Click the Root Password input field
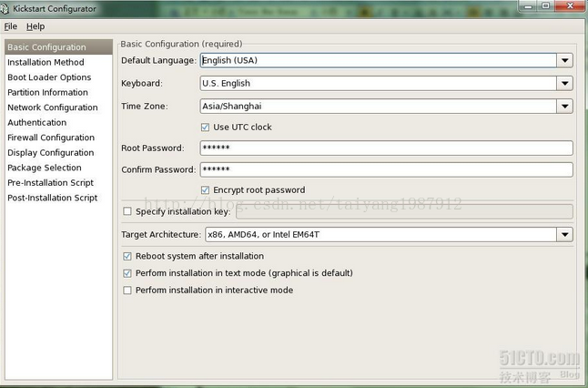 click(387, 148)
